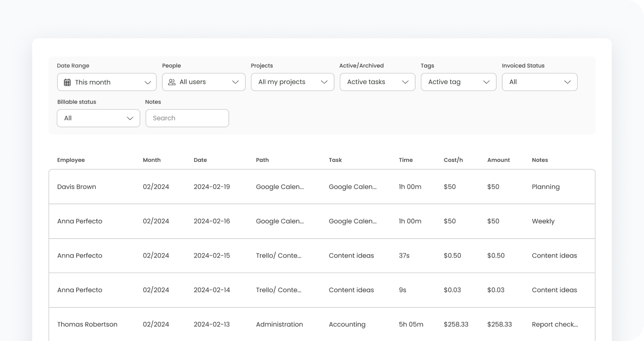Click the Employee column header
Image resolution: width=644 pixels, height=341 pixels.
71,160
